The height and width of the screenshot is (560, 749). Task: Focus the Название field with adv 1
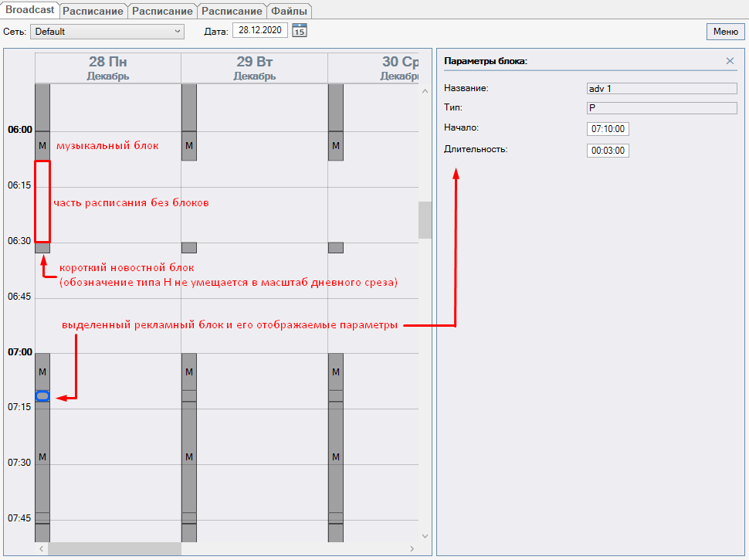[662, 88]
